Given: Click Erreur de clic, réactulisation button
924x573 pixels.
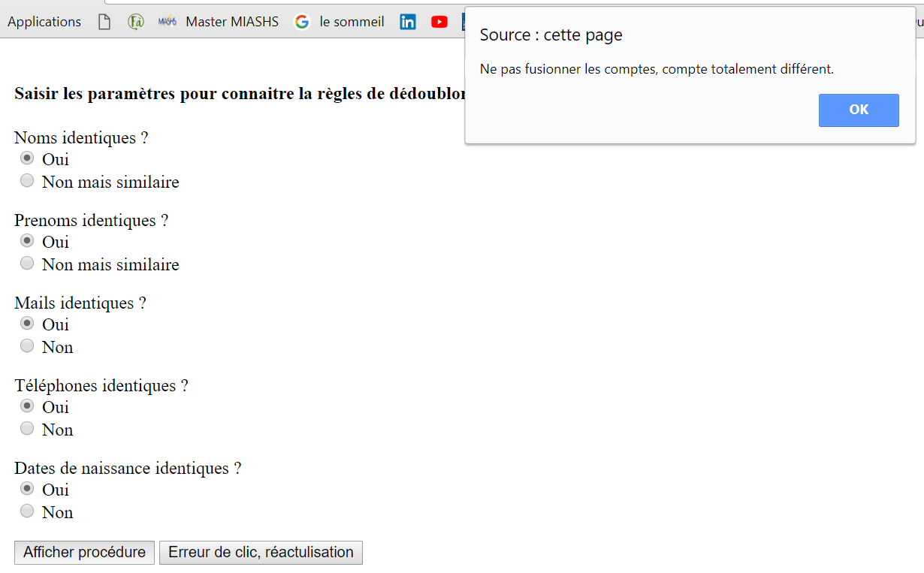Looking at the screenshot, I should tap(261, 552).
